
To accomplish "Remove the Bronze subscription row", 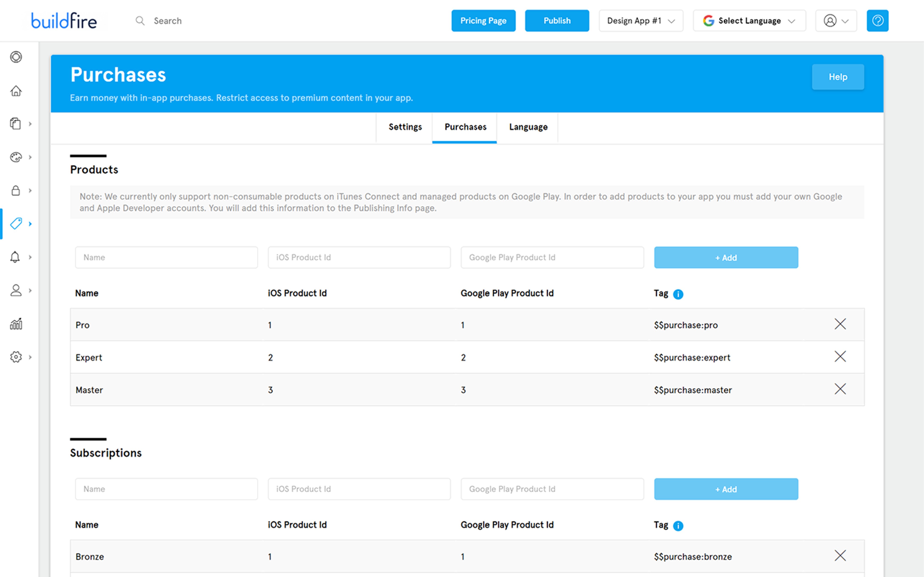I will pyautogui.click(x=840, y=556).
